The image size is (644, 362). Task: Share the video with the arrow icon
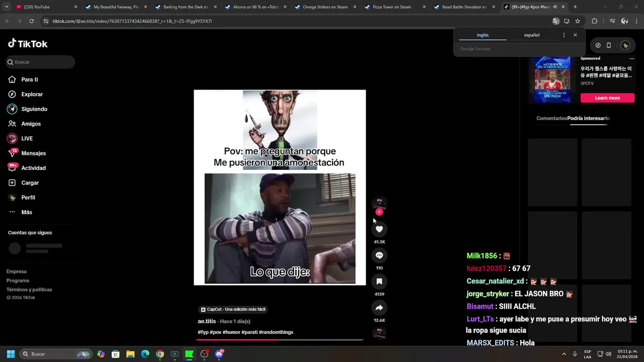[379, 308]
